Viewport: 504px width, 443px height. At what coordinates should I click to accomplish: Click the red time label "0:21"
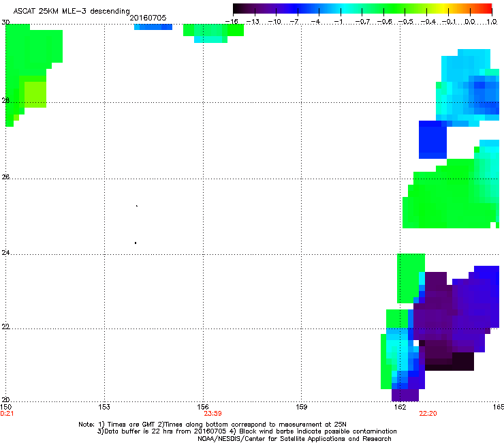7,414
